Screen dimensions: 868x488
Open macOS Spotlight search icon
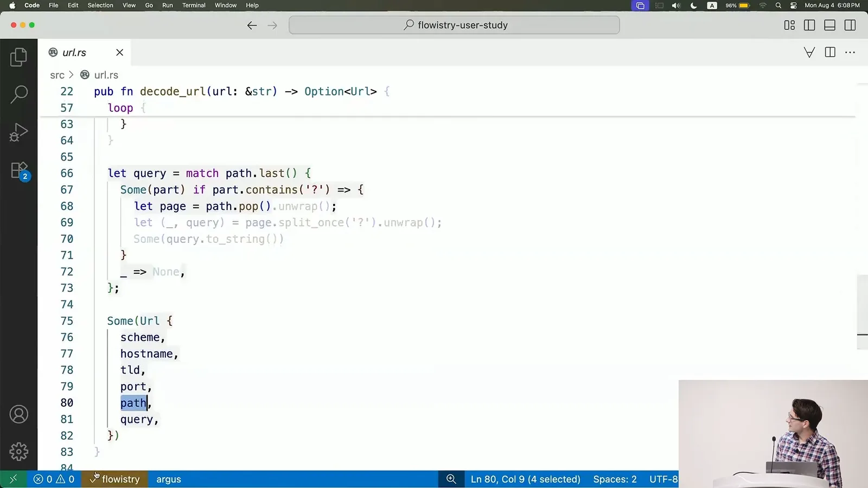coord(778,5)
